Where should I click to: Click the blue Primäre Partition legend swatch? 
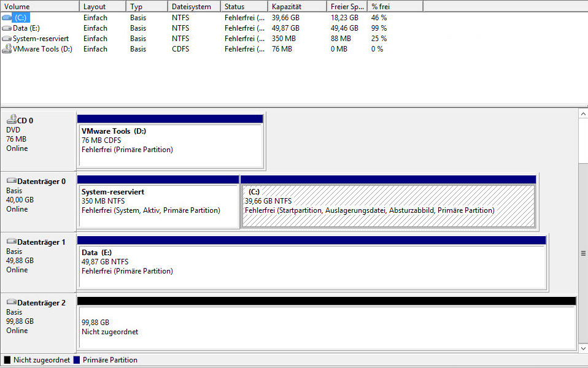77,360
